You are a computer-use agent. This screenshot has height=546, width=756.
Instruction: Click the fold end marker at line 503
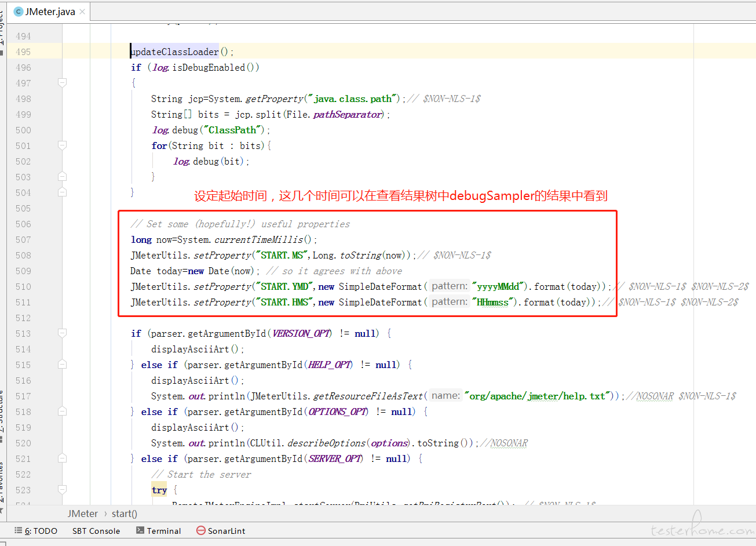point(63,177)
